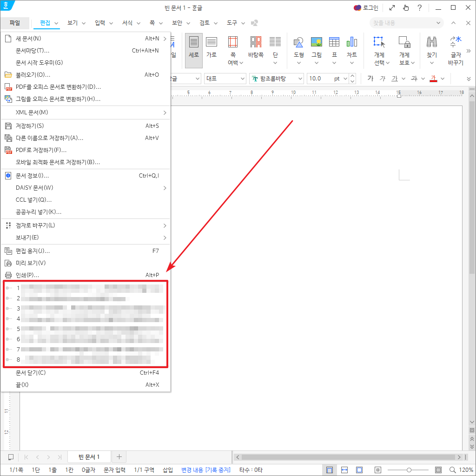Click the full screen expand arrow icon
476x476 pixels.
(392, 8)
